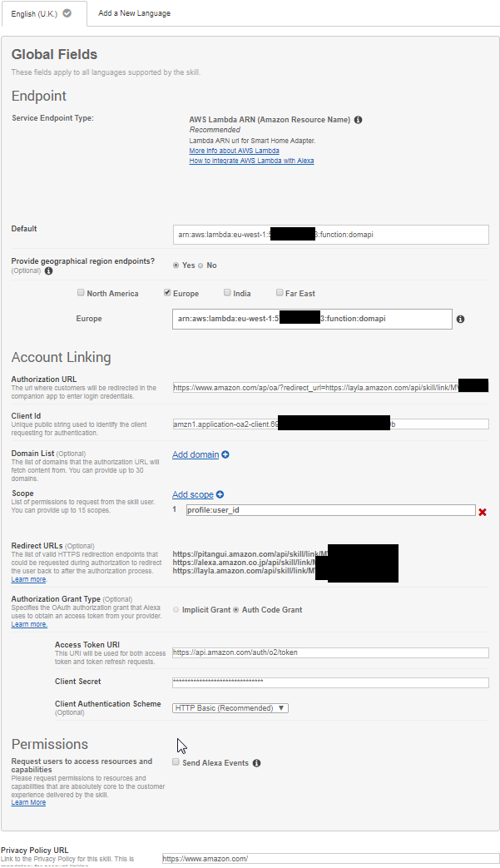Click plus icon beside Add domain
The image size is (500, 868).
point(225,454)
